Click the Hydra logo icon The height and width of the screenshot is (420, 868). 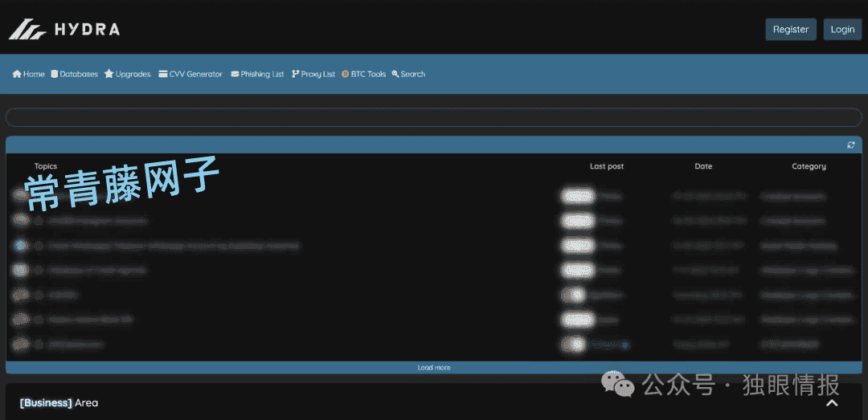coord(27,30)
